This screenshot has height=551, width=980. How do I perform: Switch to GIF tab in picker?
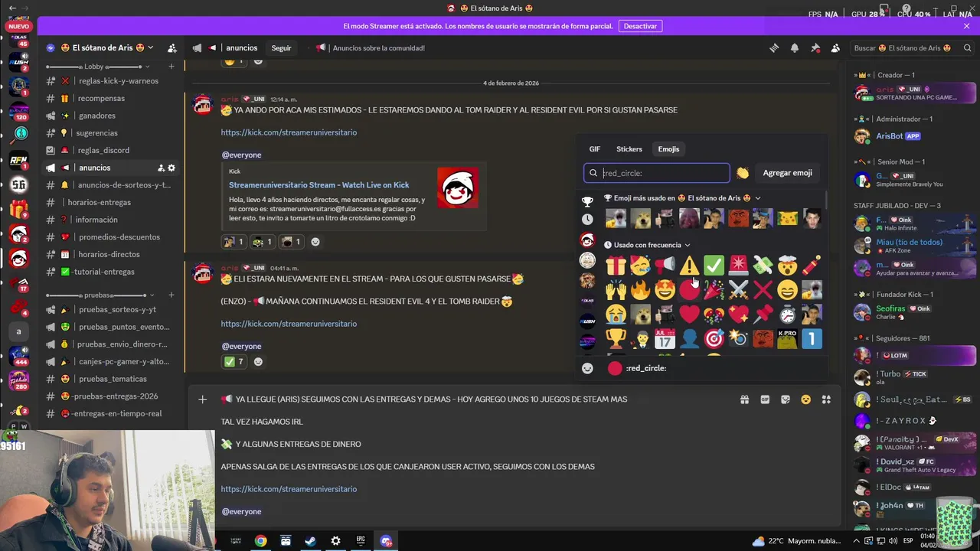coord(595,149)
